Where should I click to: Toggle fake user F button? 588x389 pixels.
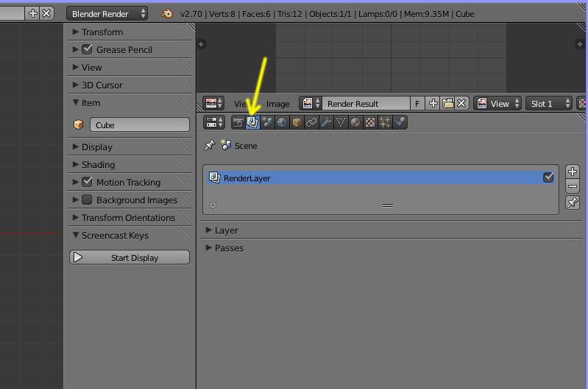pos(417,103)
